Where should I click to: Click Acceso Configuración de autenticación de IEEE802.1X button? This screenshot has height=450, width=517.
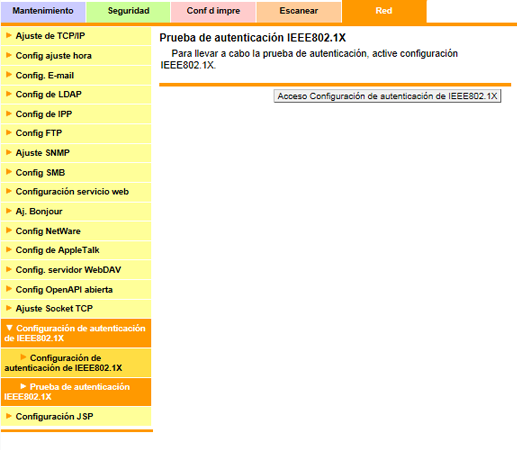tap(387, 96)
